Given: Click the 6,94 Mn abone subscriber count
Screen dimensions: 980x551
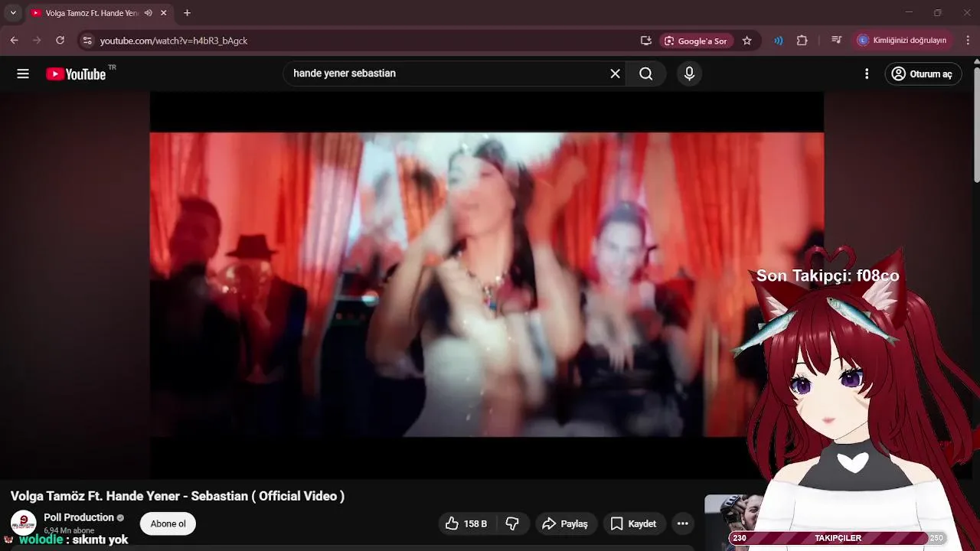Looking at the screenshot, I should (x=69, y=530).
